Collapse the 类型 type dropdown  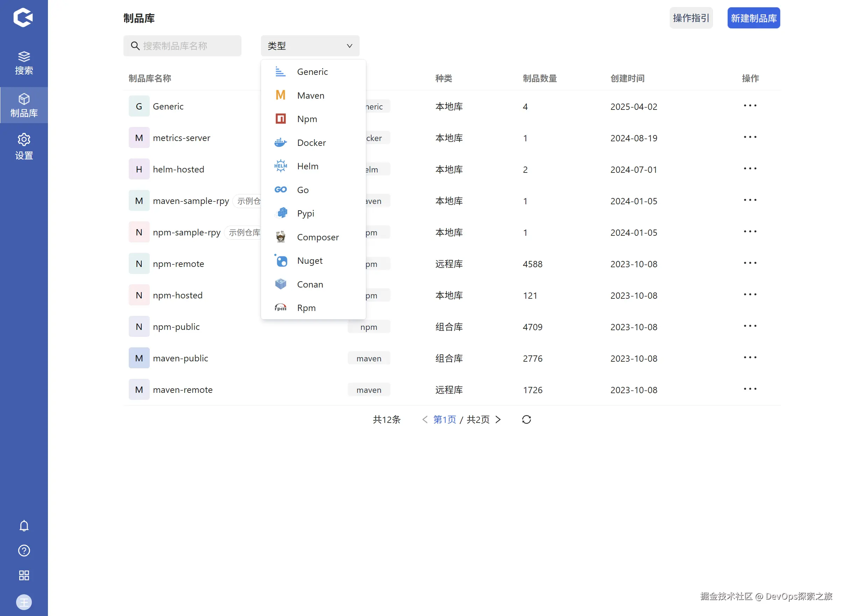click(310, 46)
